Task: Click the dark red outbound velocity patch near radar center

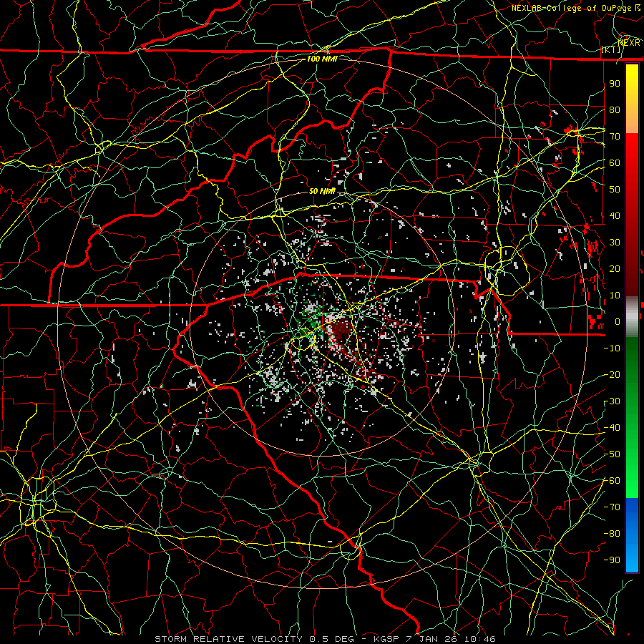Action: 341,330
